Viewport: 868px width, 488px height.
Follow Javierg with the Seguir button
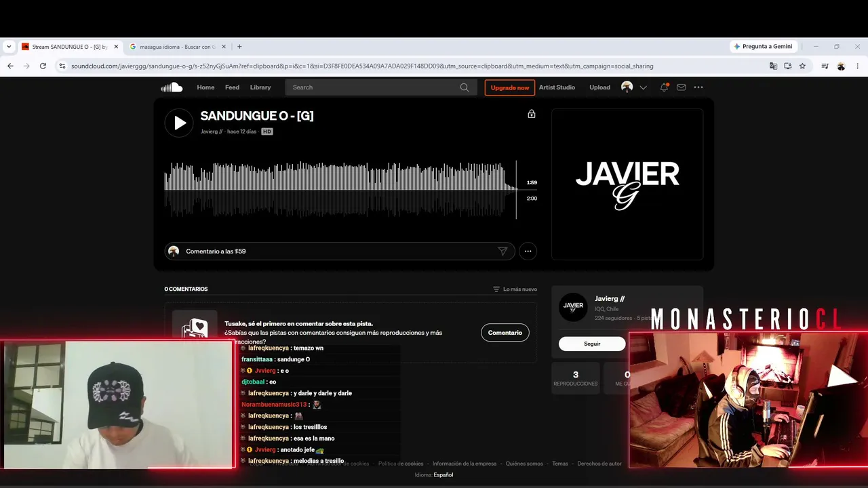(592, 344)
